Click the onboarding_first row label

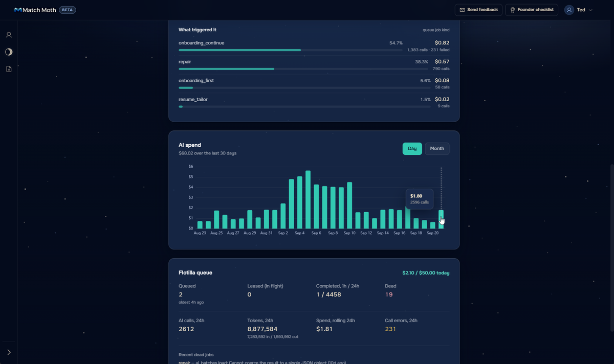click(x=196, y=80)
